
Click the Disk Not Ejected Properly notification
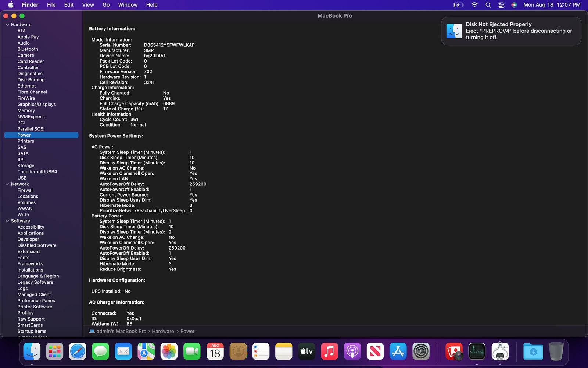click(511, 31)
